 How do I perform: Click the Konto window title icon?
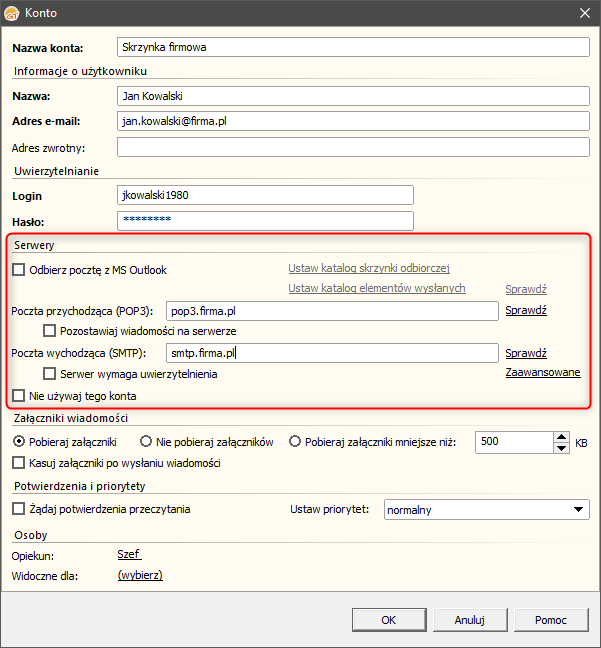coord(11,13)
